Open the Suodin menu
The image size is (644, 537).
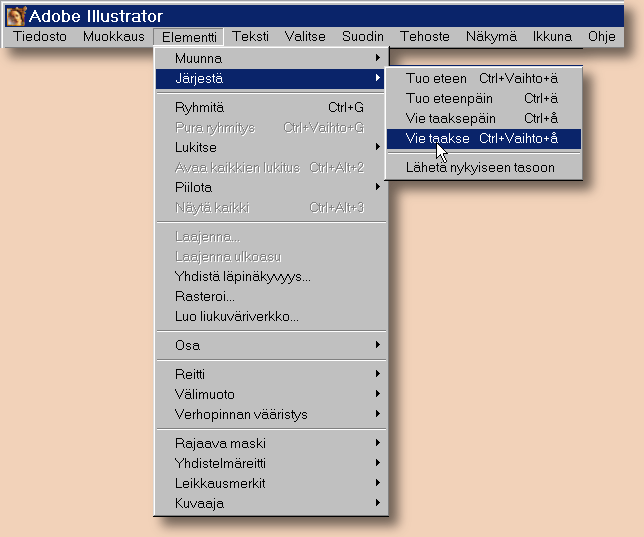click(x=362, y=37)
